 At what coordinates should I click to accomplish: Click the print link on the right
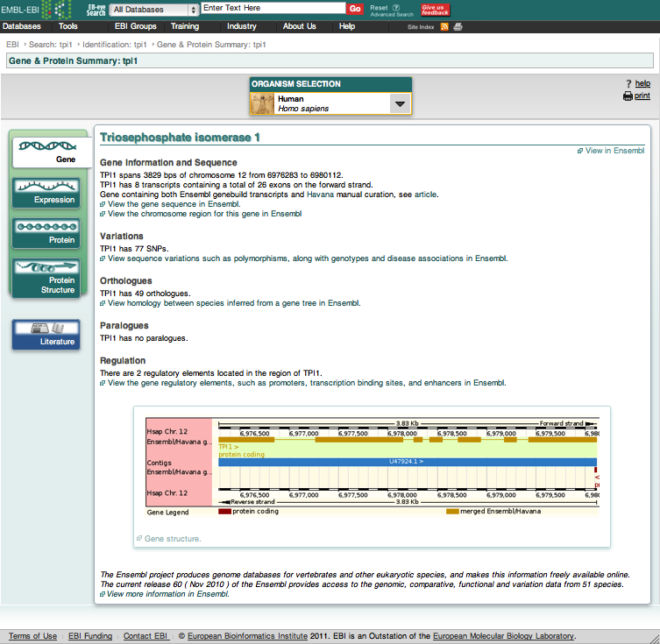click(x=642, y=96)
